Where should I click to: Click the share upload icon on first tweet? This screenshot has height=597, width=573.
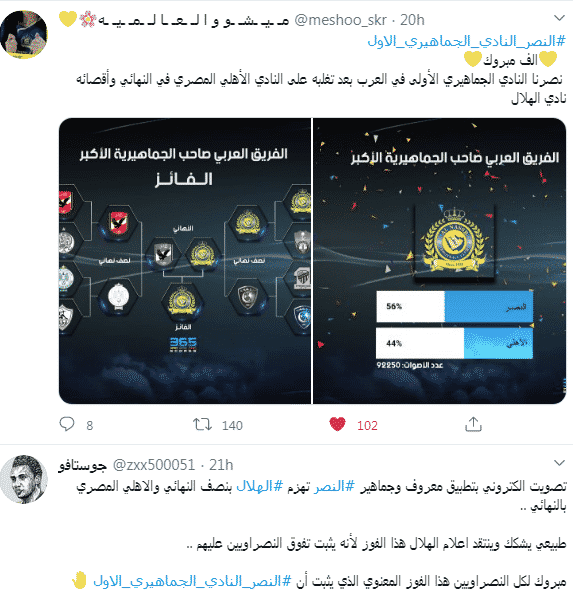click(473, 424)
